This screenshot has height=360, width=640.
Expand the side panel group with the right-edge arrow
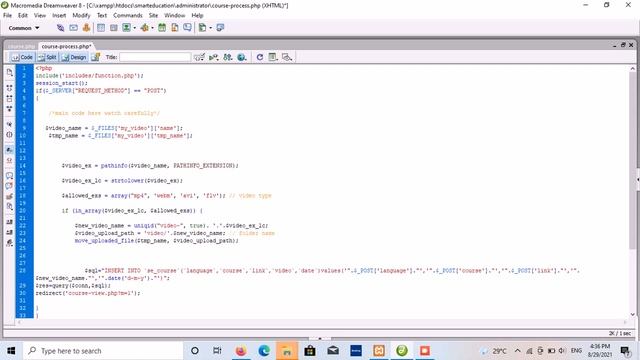coord(638,180)
